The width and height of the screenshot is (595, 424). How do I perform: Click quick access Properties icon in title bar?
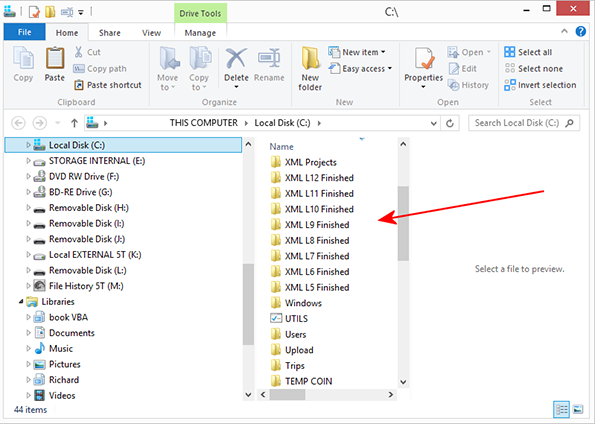pos(35,12)
